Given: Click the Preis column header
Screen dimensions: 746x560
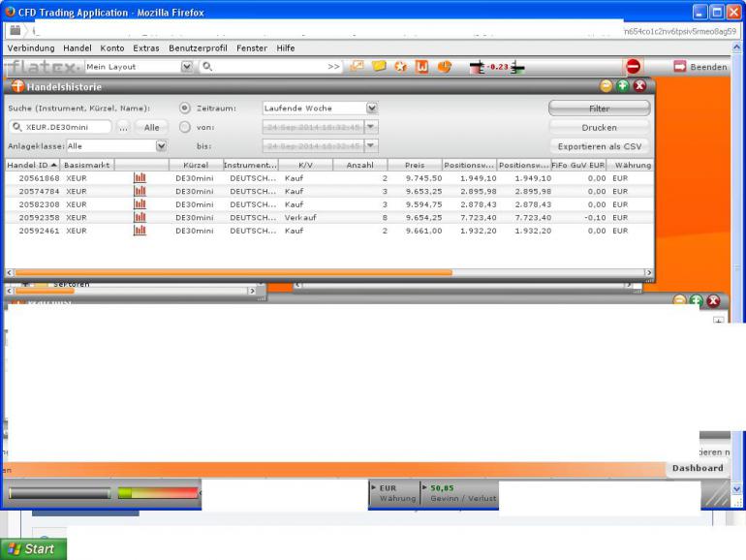Looking at the screenshot, I should [x=415, y=165].
